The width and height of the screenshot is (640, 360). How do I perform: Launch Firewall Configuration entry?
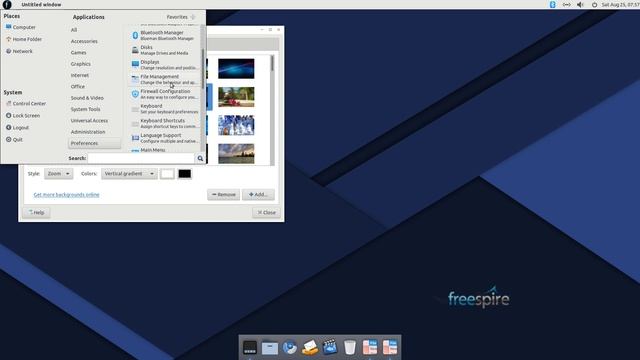point(165,94)
